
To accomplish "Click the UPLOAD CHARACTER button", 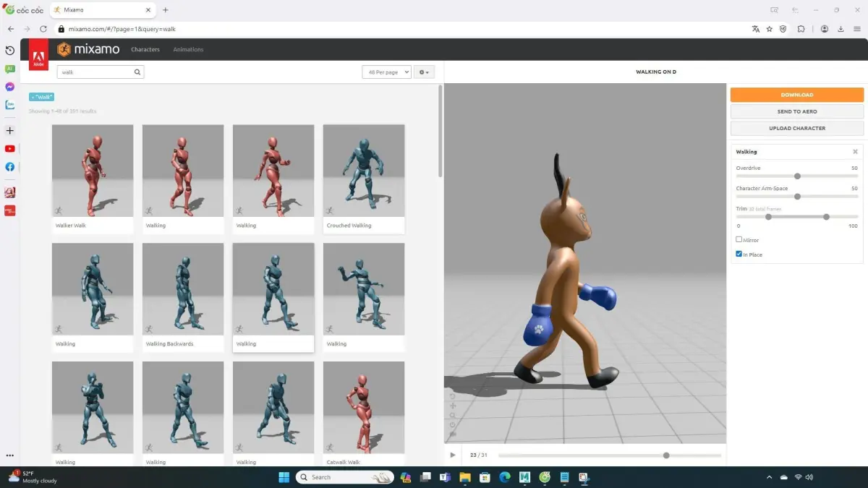I will pyautogui.click(x=797, y=128).
